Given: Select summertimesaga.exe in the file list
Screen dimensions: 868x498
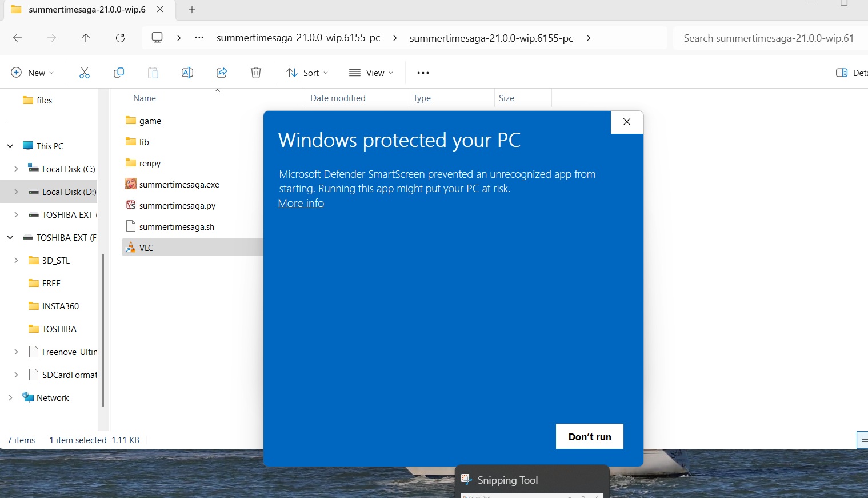Looking at the screenshot, I should (179, 185).
